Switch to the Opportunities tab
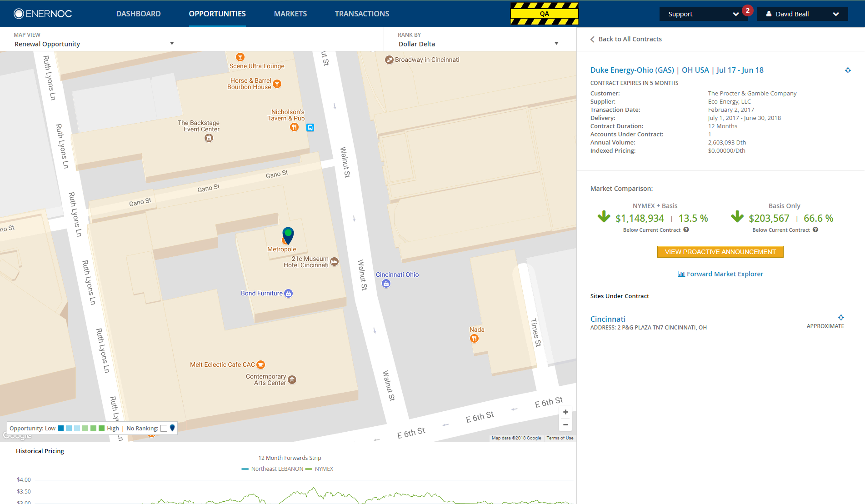Screen dimensions: 865x504 [217, 14]
